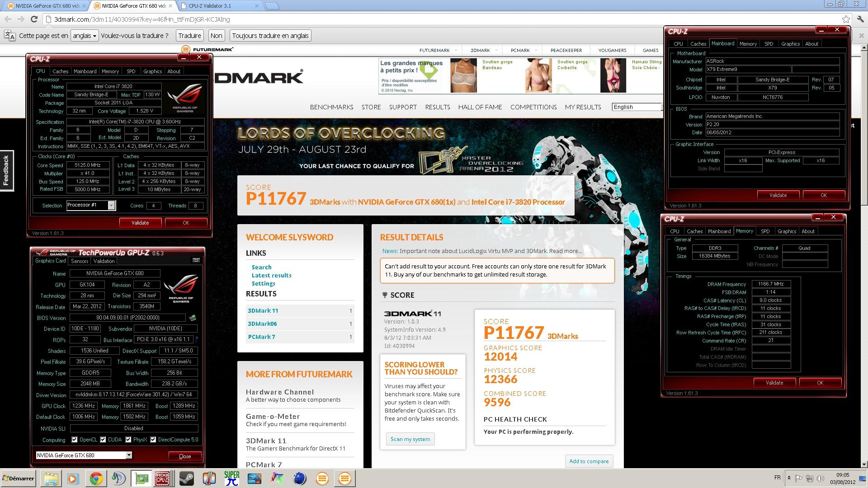Open the SPD tab in the CPU-Z Memory window

(x=765, y=231)
